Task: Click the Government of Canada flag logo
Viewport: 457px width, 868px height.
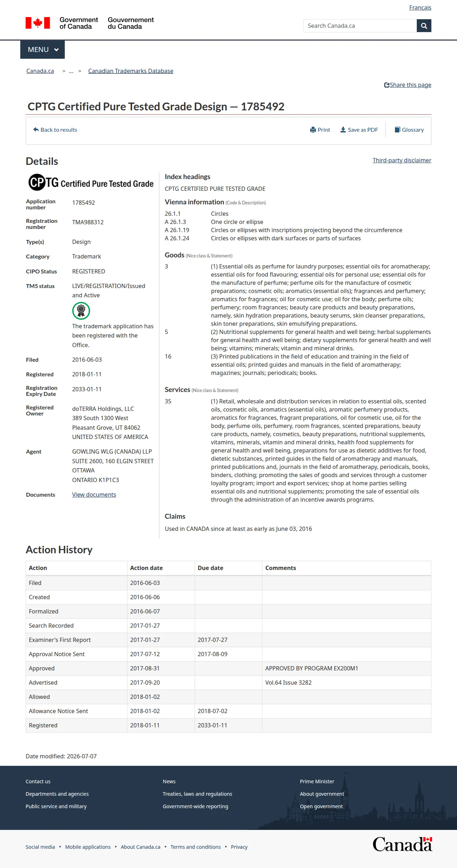Action: click(x=38, y=23)
